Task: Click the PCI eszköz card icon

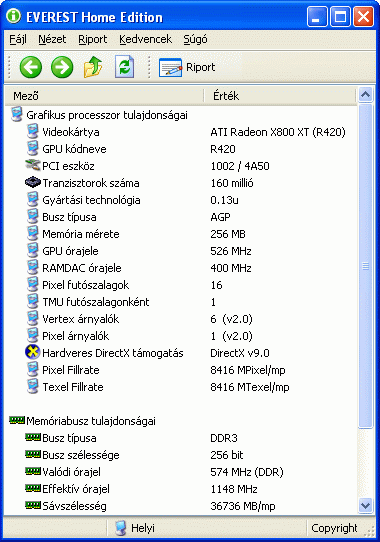Action: tap(33, 165)
